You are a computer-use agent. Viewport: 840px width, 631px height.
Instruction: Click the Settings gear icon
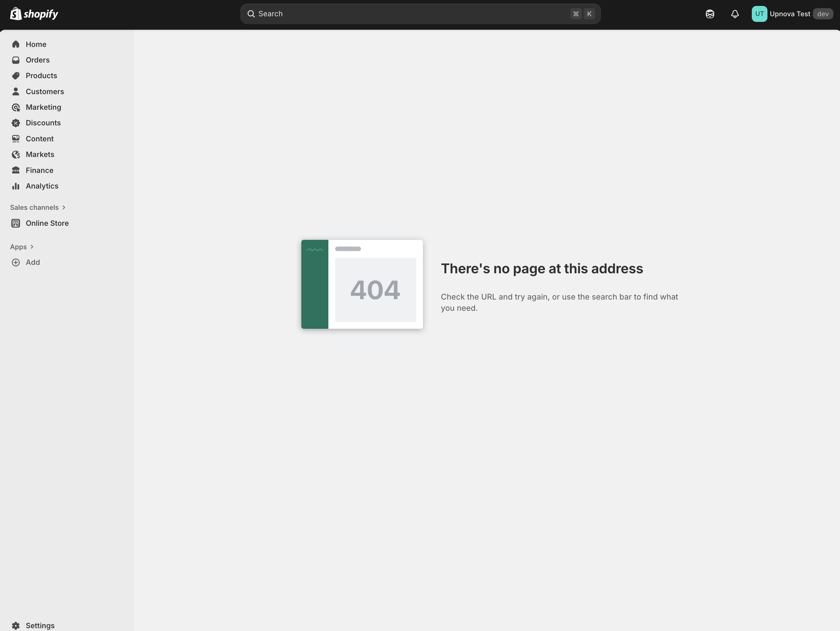[x=16, y=625]
